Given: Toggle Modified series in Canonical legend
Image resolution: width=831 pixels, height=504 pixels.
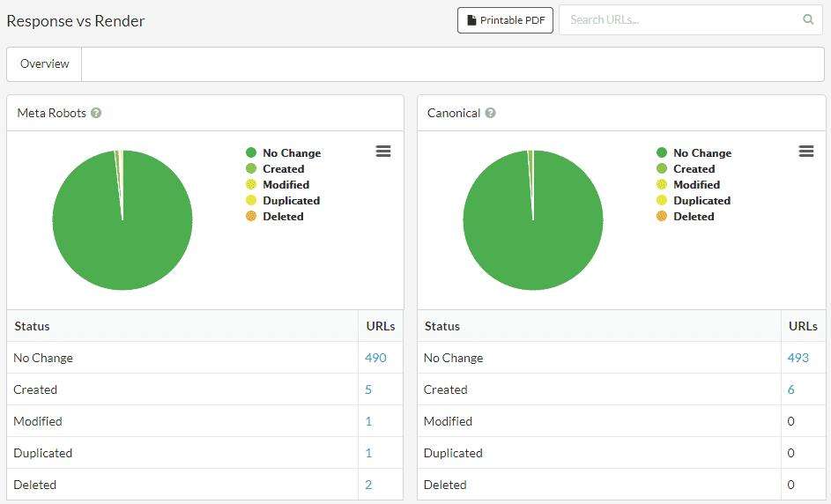Looking at the screenshot, I should (696, 185).
